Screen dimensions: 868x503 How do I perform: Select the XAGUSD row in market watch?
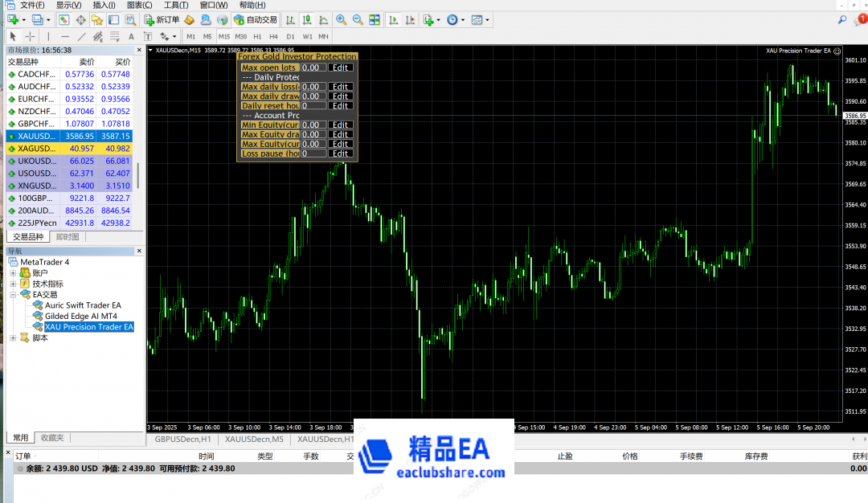(69, 149)
